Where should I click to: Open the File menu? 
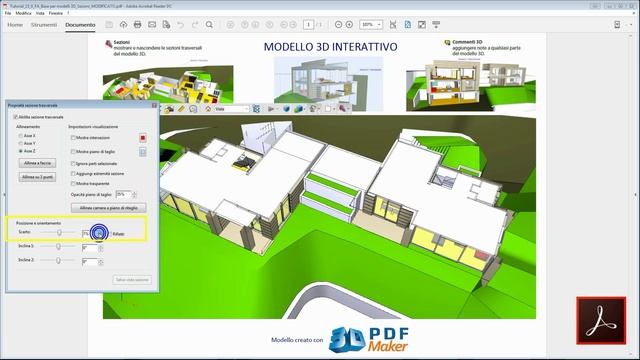(8, 13)
